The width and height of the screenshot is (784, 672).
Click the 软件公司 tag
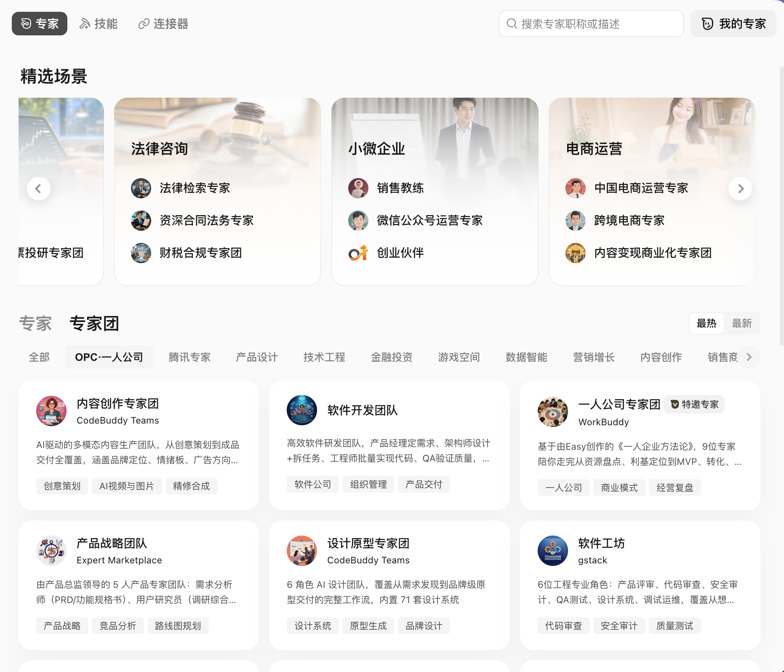tap(313, 484)
